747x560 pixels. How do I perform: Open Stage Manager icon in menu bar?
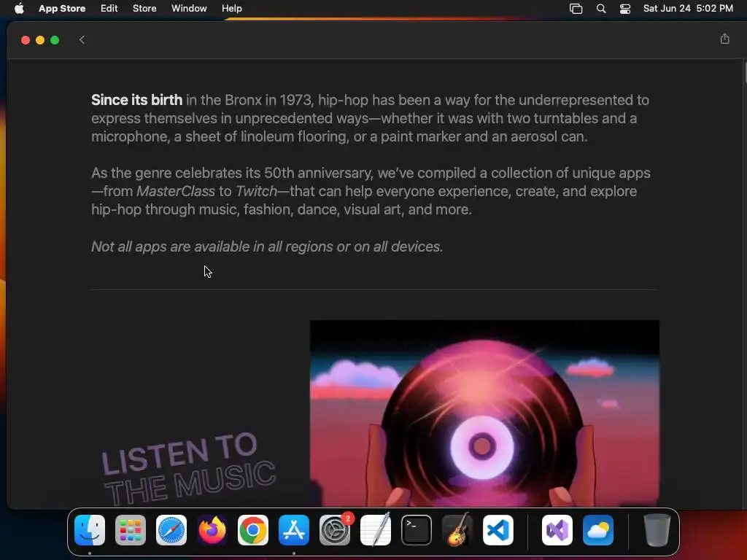[x=576, y=9]
